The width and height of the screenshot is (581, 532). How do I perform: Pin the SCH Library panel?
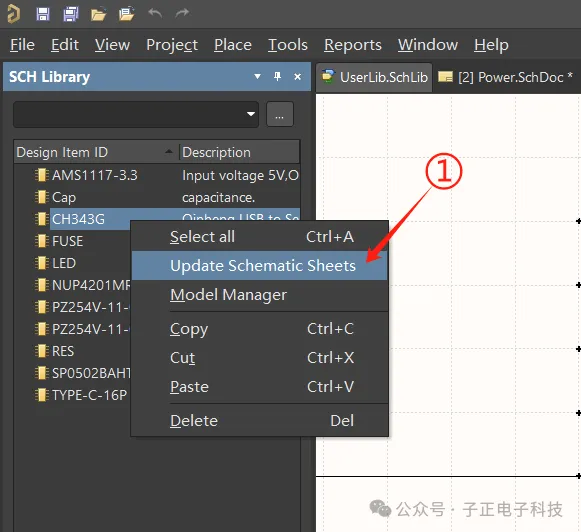[x=277, y=77]
